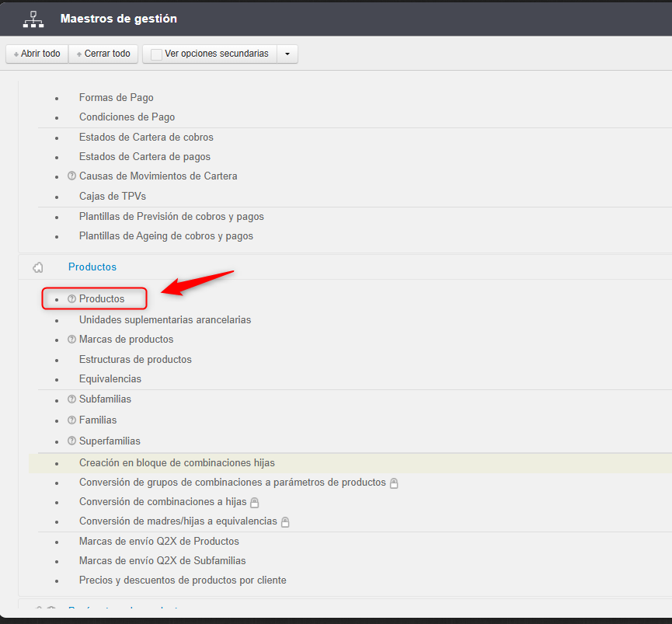Enable the Ver opciones secundarias checkbox
Screen dimensions: 672x624
click(156, 54)
